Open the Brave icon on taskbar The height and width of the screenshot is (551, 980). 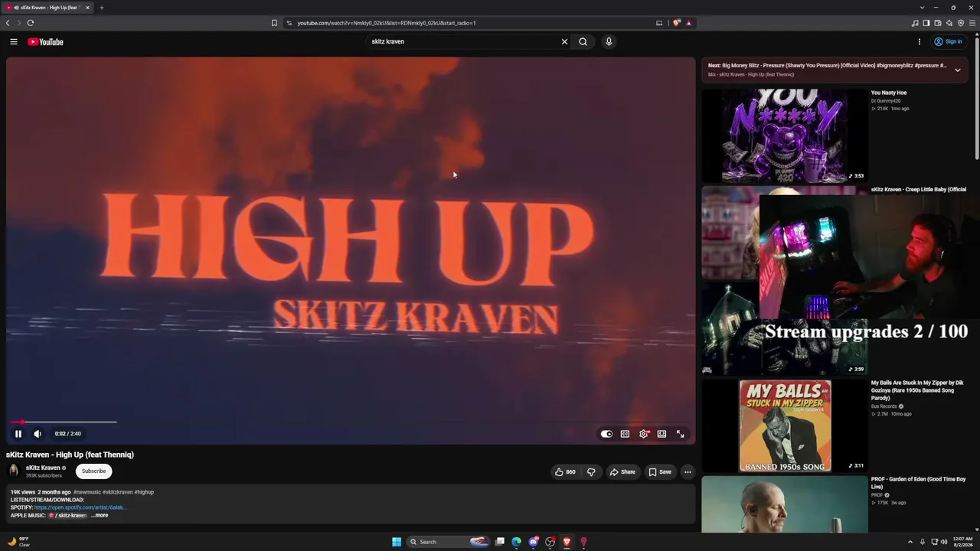[567, 542]
